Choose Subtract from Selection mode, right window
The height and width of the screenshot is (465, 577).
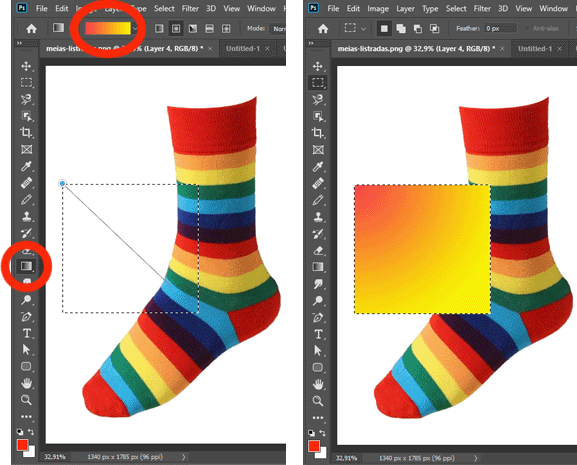418,28
